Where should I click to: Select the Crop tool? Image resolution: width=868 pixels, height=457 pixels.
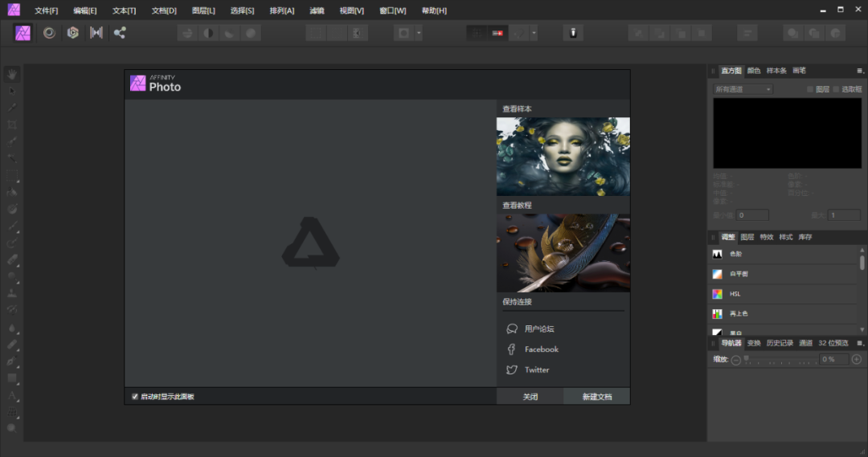click(11, 124)
